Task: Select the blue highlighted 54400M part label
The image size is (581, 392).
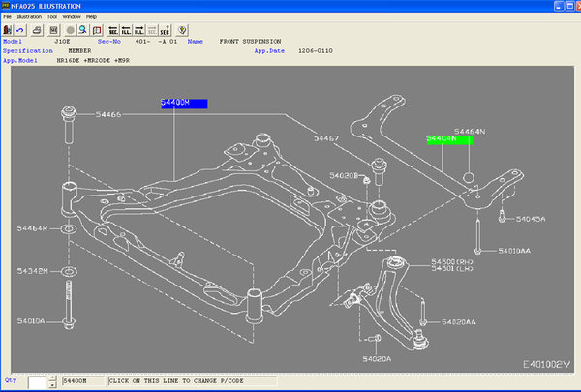Action: pos(183,102)
